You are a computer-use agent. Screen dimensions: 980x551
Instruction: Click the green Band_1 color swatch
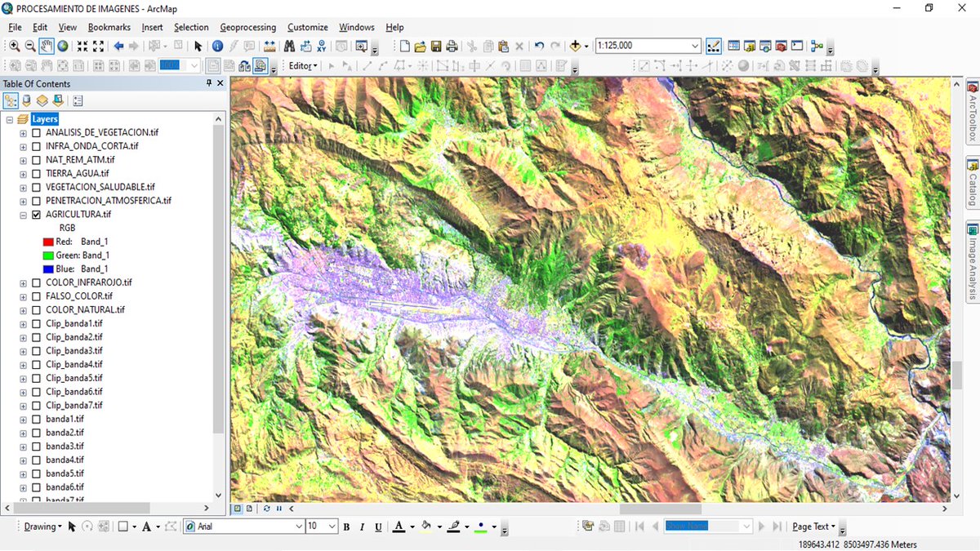(x=47, y=256)
